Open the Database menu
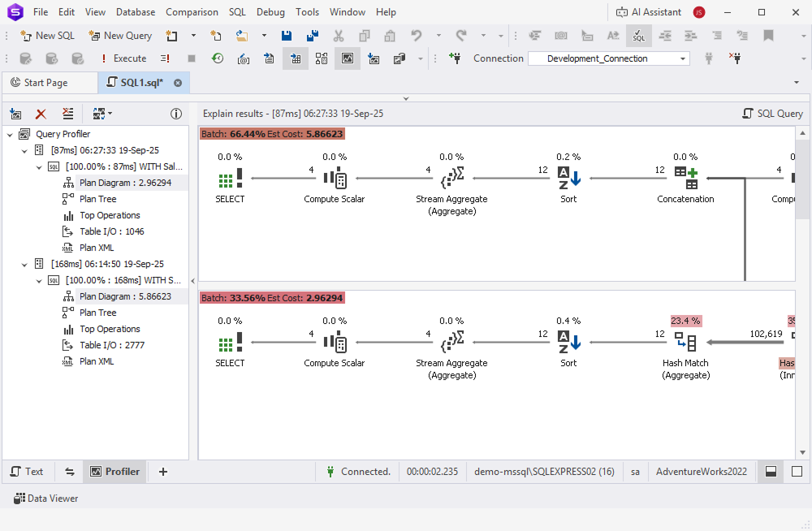 pyautogui.click(x=135, y=12)
